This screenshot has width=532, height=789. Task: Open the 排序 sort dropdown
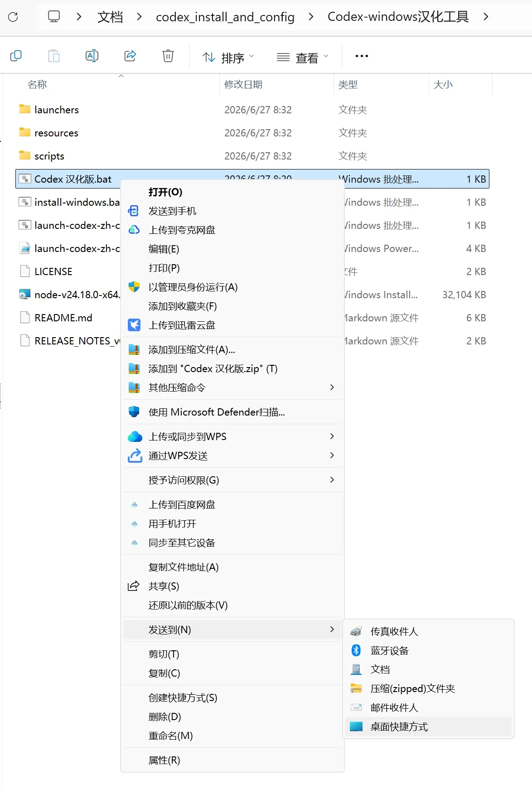click(228, 58)
